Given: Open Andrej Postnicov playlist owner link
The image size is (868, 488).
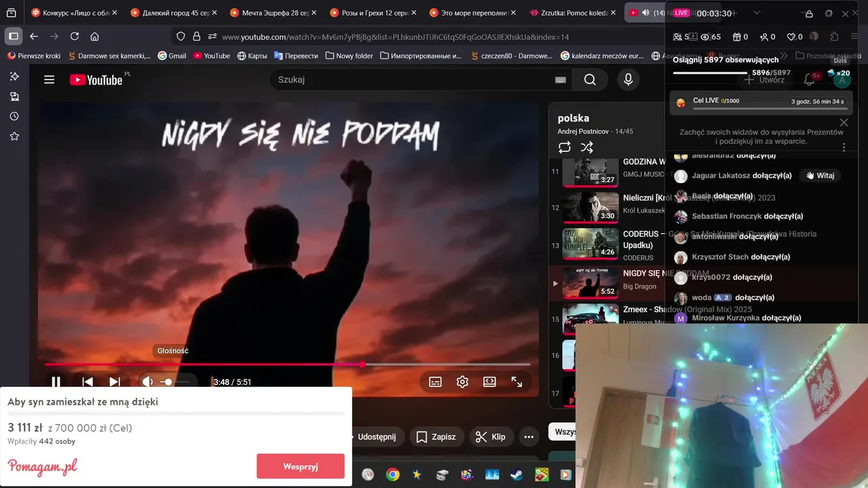Looking at the screenshot, I should pos(583,131).
